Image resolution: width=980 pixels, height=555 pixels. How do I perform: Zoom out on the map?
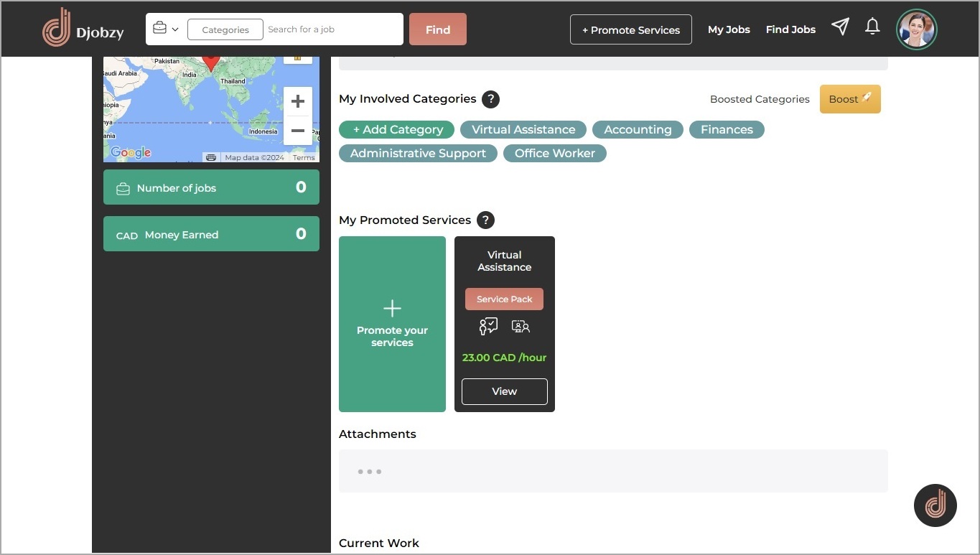pyautogui.click(x=297, y=131)
